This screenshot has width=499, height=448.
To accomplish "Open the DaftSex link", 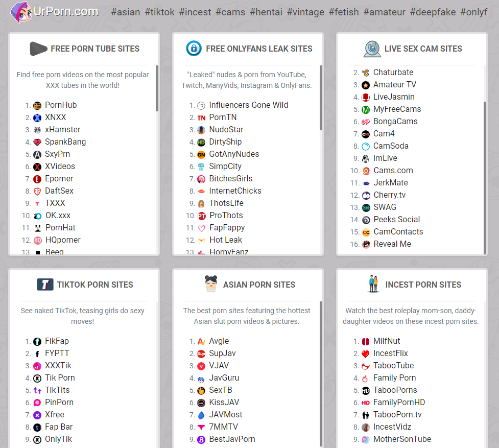I will [x=59, y=191].
